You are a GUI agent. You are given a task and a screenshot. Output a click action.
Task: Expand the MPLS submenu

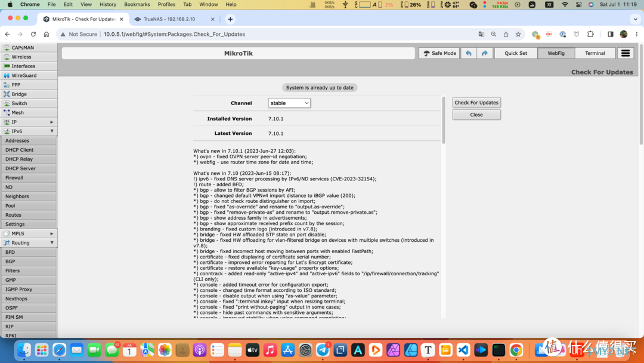point(52,233)
